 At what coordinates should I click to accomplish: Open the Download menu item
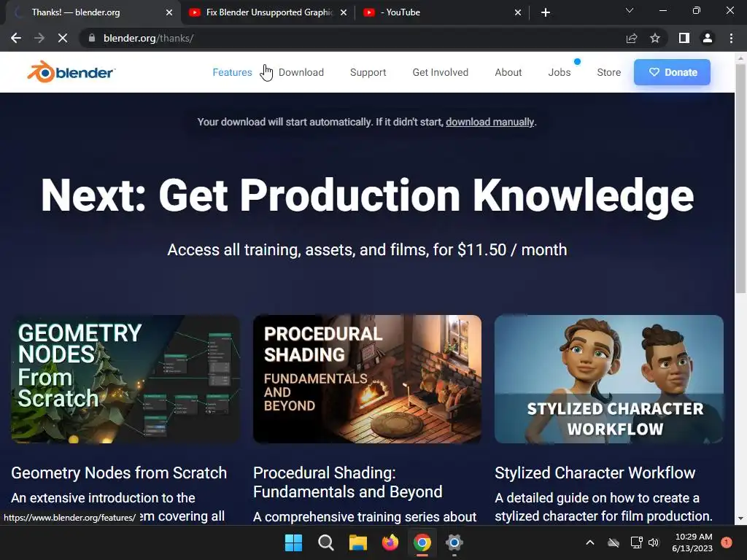pos(301,72)
